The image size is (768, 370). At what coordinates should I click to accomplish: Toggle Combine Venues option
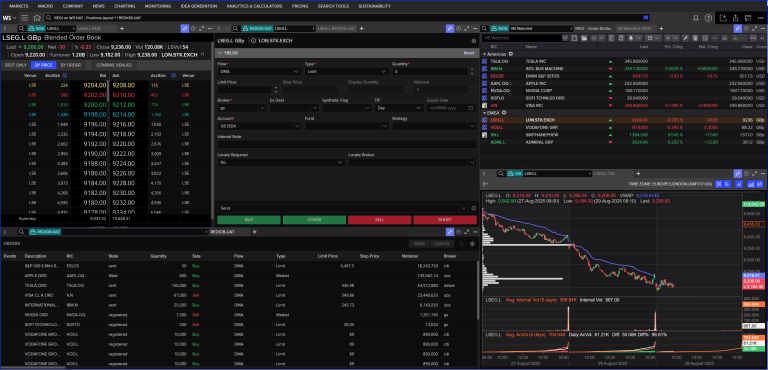click(x=114, y=65)
